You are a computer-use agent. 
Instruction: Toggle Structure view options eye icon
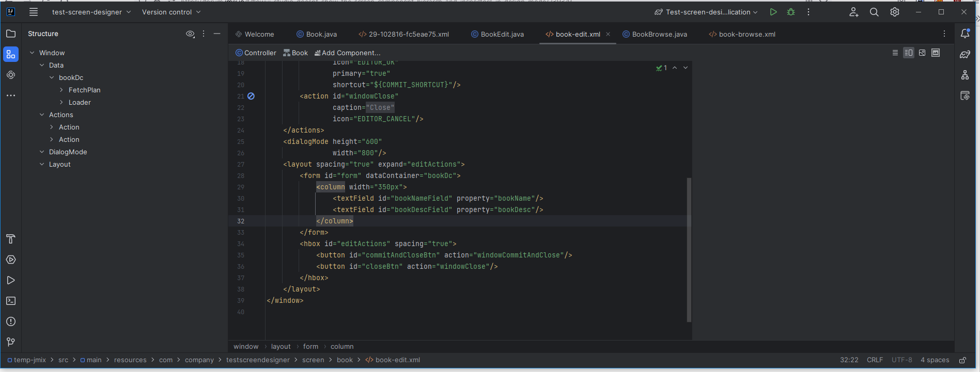190,34
